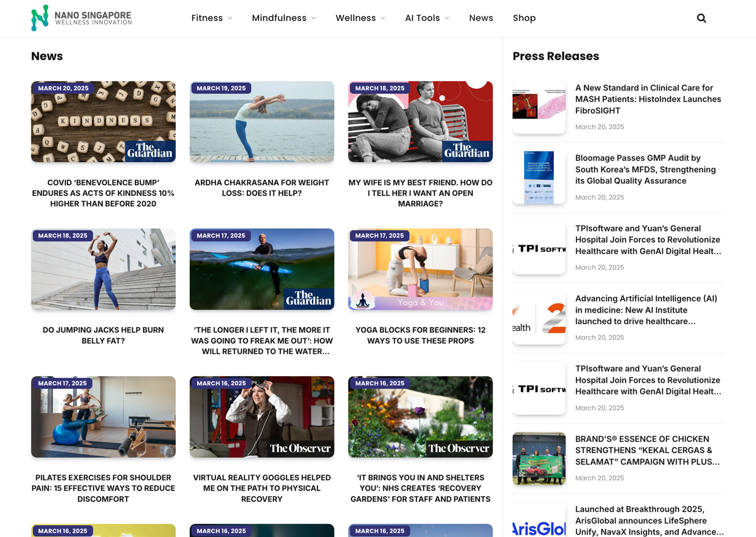Click the March 20, 2025 date badge
This screenshot has height=537, width=756.
(x=63, y=88)
